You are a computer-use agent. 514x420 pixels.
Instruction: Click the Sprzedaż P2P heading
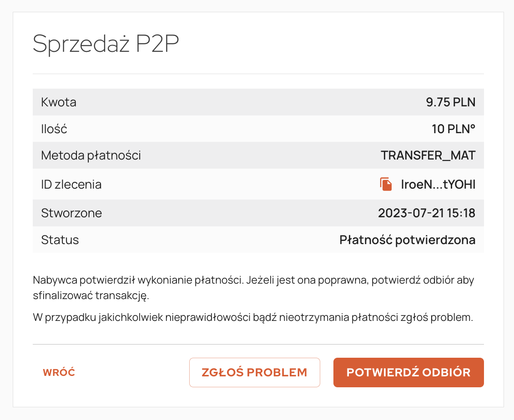pyautogui.click(x=106, y=44)
